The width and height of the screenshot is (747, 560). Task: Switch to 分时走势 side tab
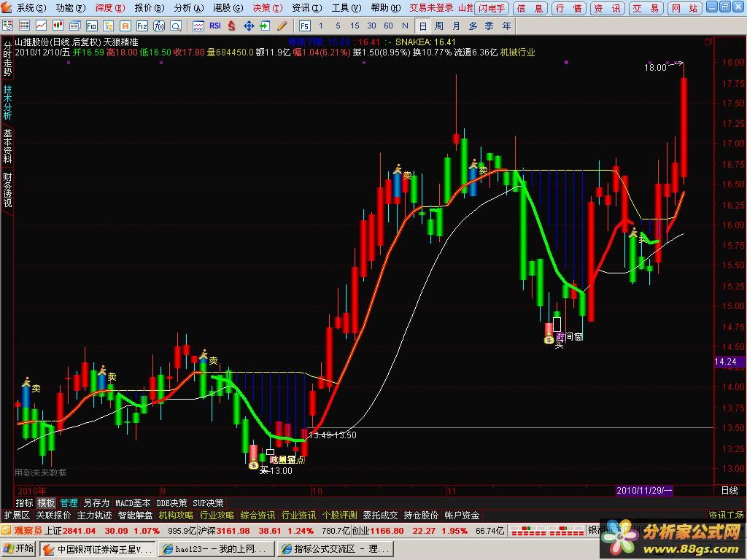[x=7, y=58]
